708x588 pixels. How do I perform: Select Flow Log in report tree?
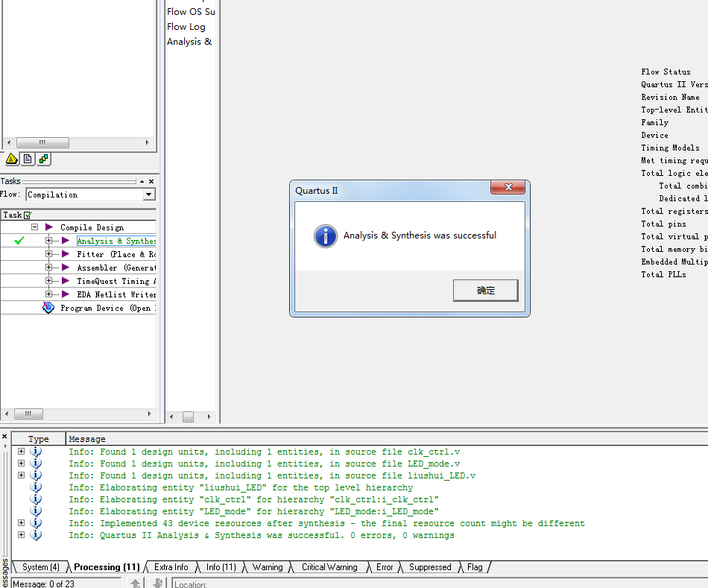tap(186, 27)
